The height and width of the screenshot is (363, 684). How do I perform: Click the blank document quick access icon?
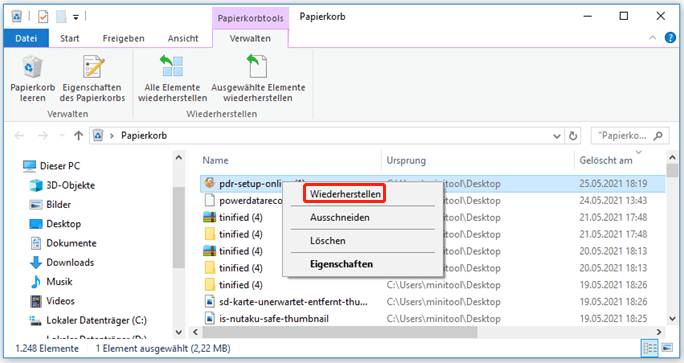[62, 17]
